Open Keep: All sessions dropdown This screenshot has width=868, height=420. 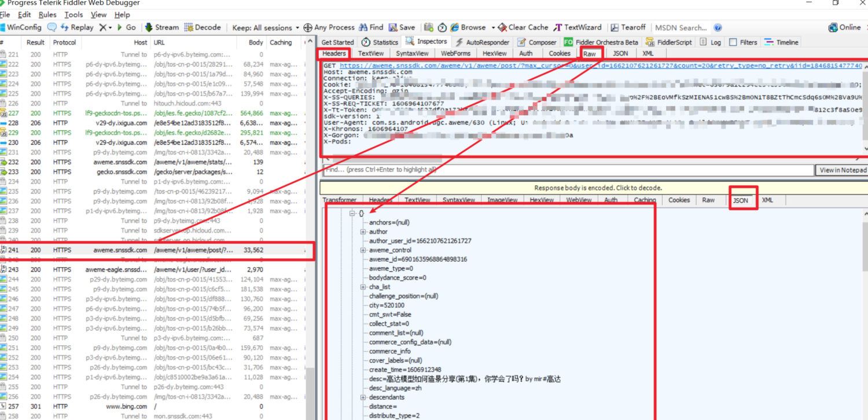click(x=266, y=27)
